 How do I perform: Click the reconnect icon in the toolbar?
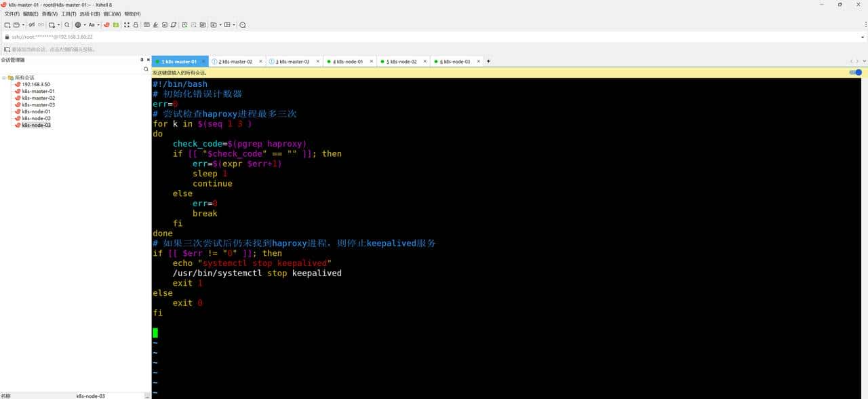(x=39, y=24)
